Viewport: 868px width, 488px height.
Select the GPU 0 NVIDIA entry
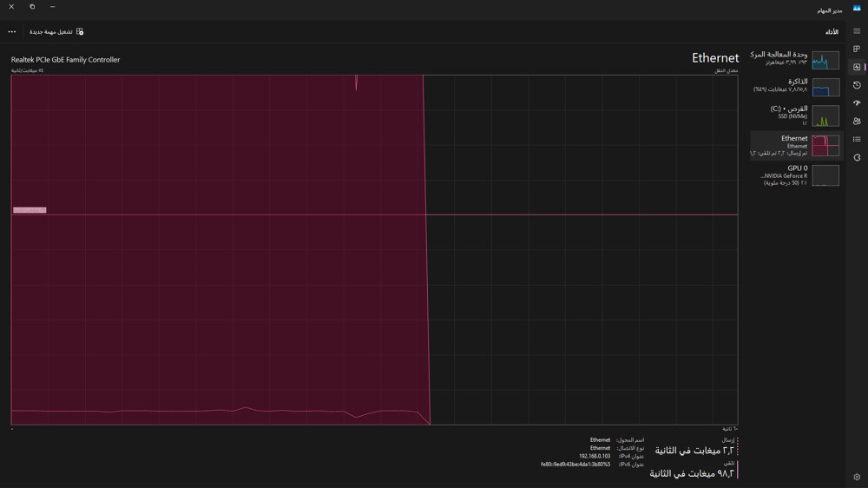(x=797, y=175)
